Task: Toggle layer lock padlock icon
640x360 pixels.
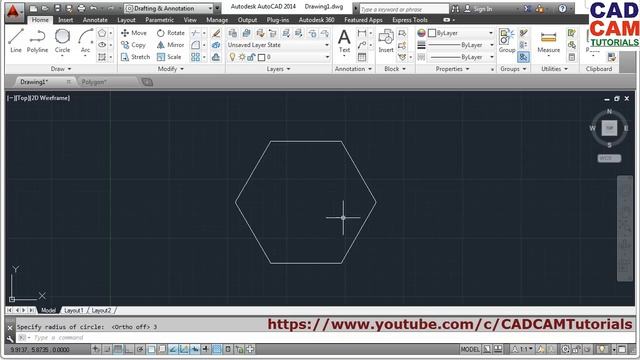Action: pos(251,57)
